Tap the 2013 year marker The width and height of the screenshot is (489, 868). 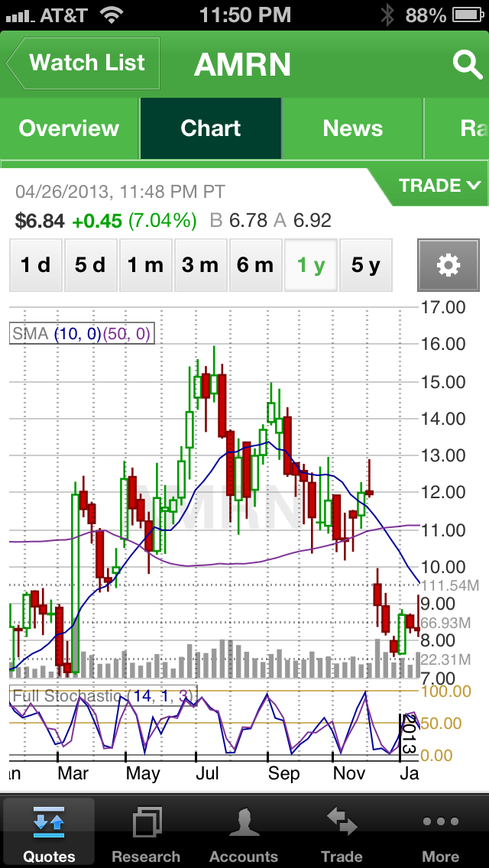coord(408,734)
